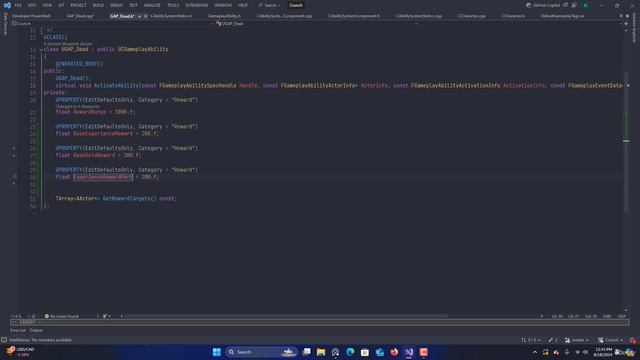Click the git master branch indicator
This screenshot has width=640, height=360.
pyautogui.click(x=577, y=340)
